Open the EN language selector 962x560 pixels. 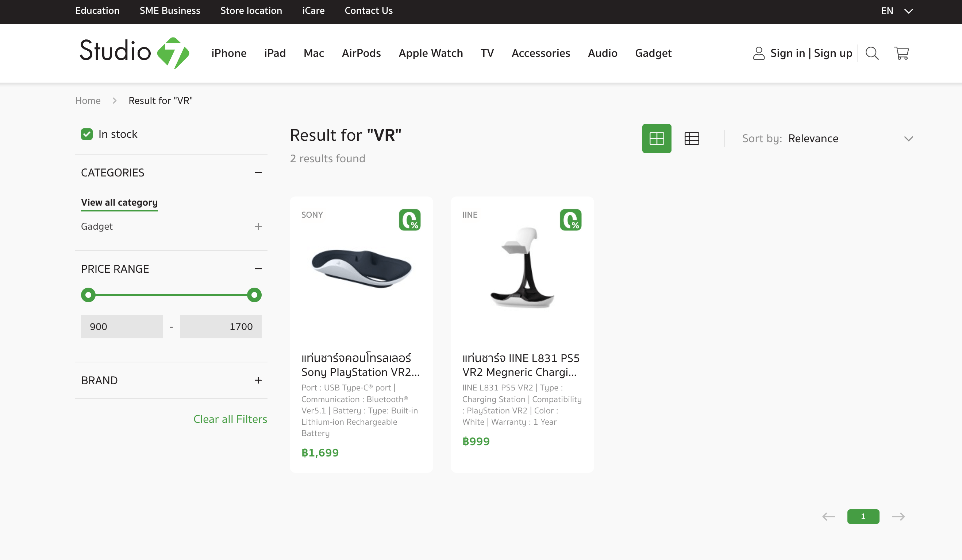[897, 11]
